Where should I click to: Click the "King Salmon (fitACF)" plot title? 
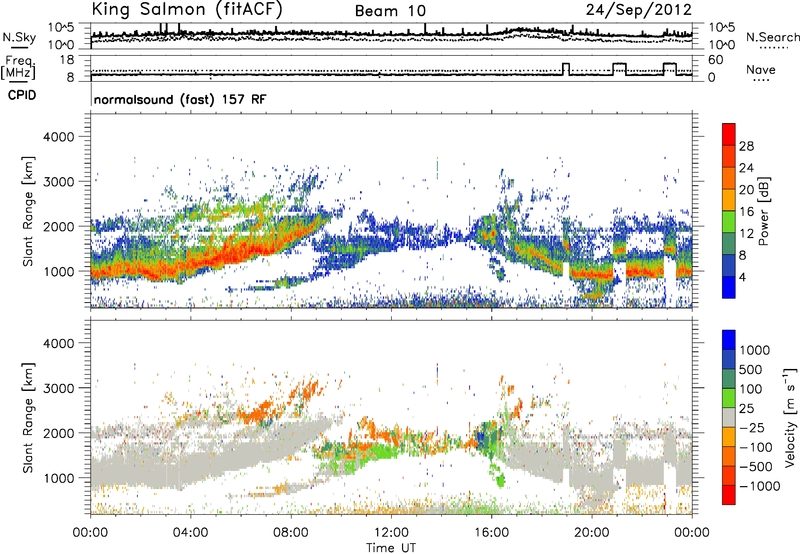click(186, 9)
